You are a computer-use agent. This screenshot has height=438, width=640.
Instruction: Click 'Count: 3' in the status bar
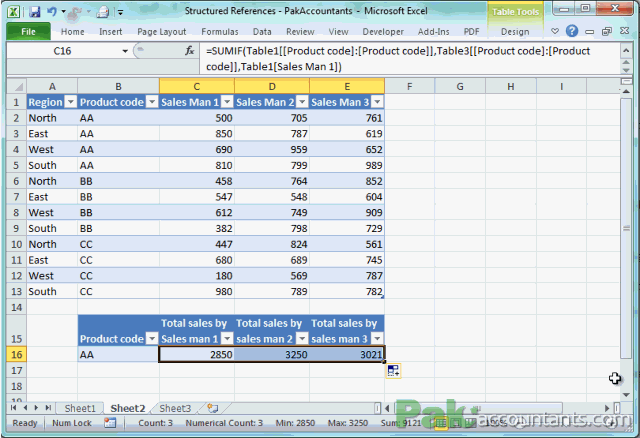[155, 423]
